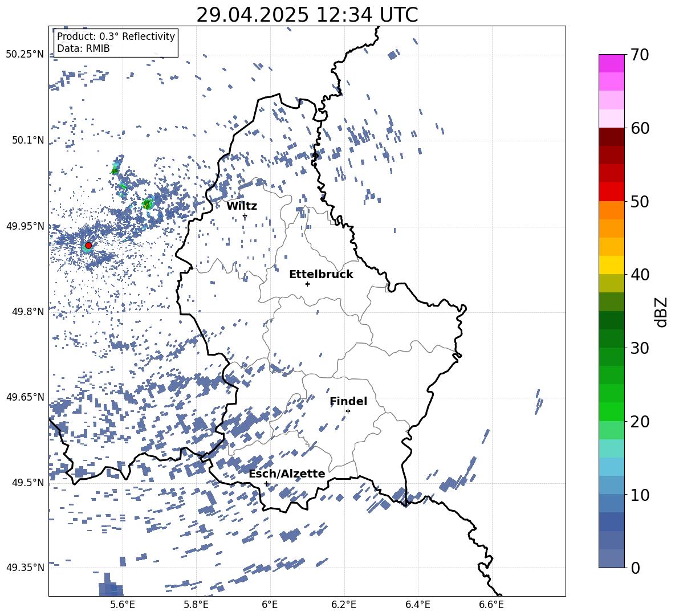The height and width of the screenshot is (616, 675).
Task: Click the green-yellow echo cell northwest of Wiltz
Action: coord(148,204)
